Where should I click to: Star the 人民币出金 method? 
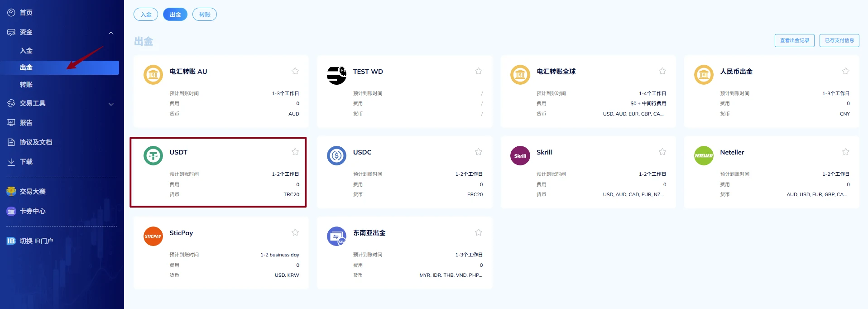click(846, 71)
